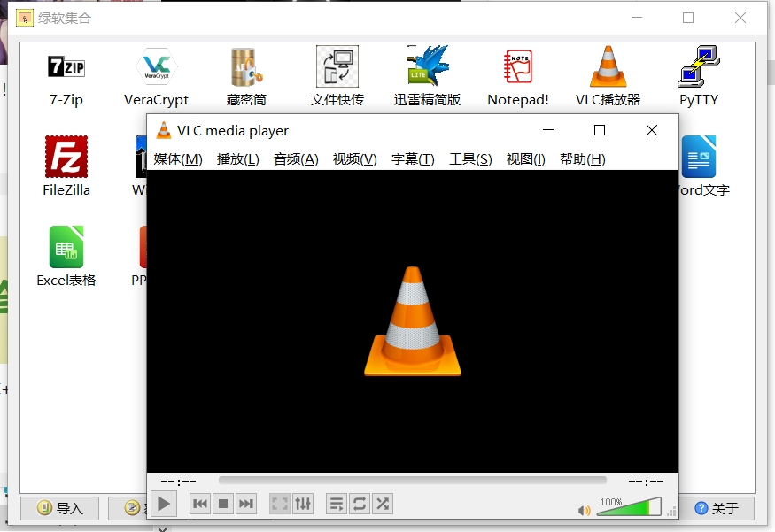This screenshot has width=775, height=532.
Task: Close the 绿软集合 window
Action: (740, 18)
